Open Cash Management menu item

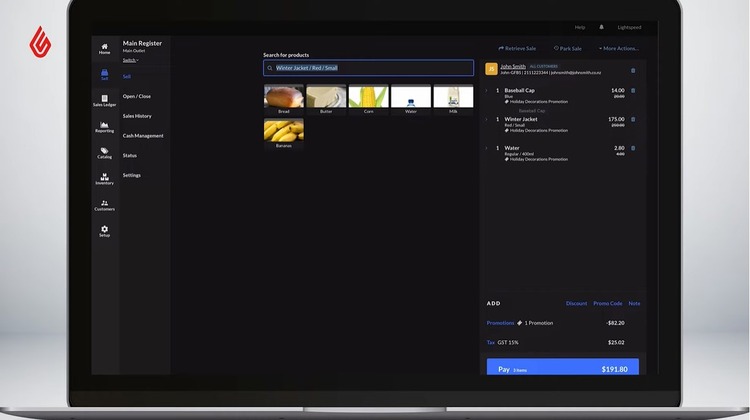click(x=142, y=136)
